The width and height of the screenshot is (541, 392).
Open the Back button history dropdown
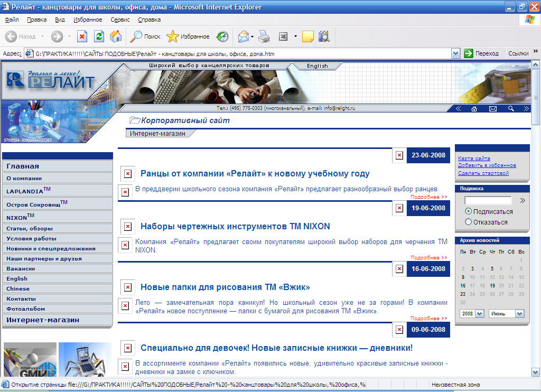pos(42,36)
